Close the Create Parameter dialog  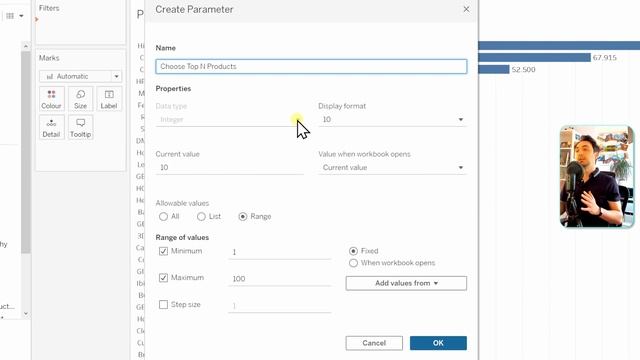(x=466, y=9)
